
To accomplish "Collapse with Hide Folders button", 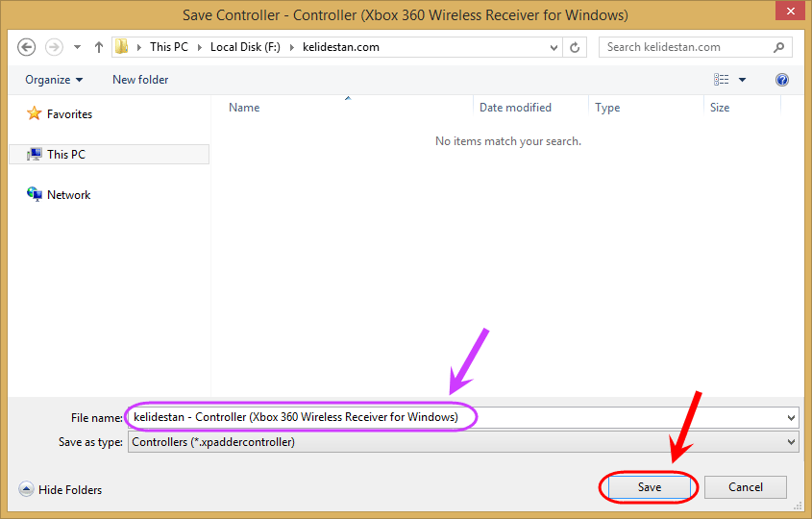I will point(61,489).
